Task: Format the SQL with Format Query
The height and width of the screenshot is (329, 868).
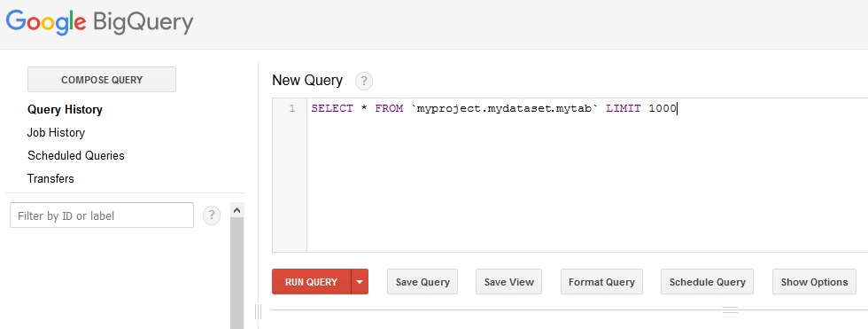Action: click(601, 282)
